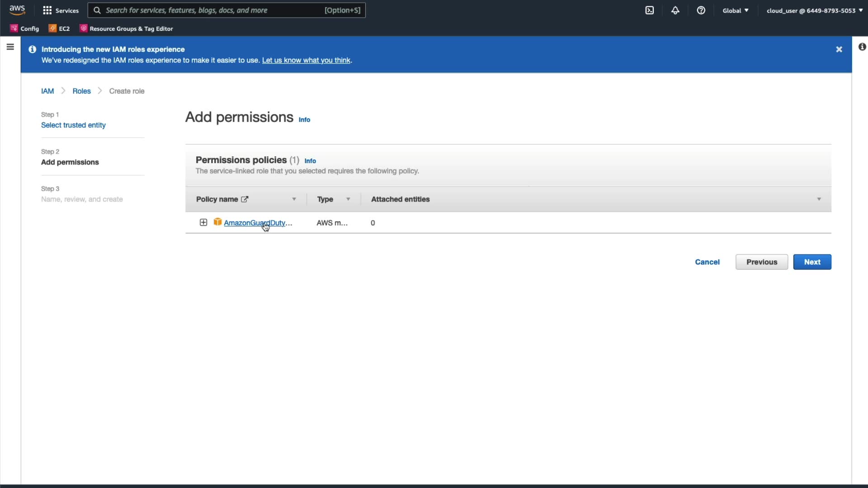Open the AWS CloudShell icon
Image resolution: width=868 pixels, height=488 pixels.
(x=650, y=10)
